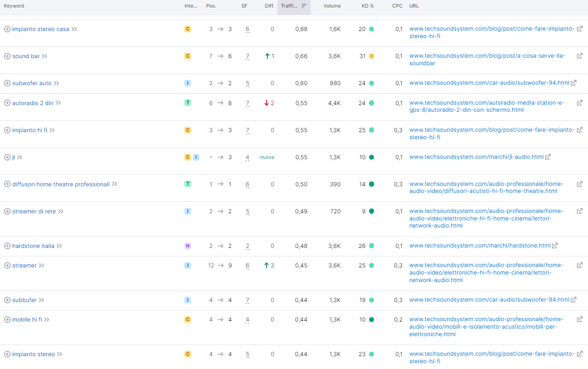The image size is (588, 369).
Task: Open keyword link 'streamer di rete'
Action: 34,211
